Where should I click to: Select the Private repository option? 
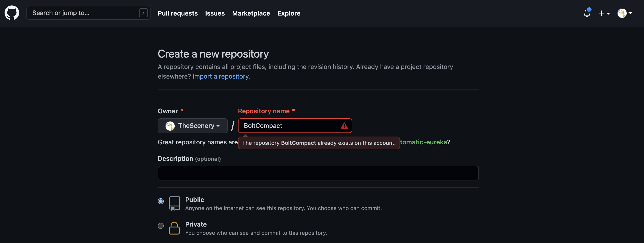tap(161, 226)
